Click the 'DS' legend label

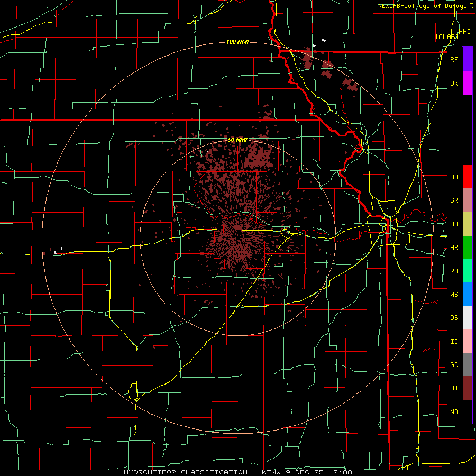[x=454, y=318]
